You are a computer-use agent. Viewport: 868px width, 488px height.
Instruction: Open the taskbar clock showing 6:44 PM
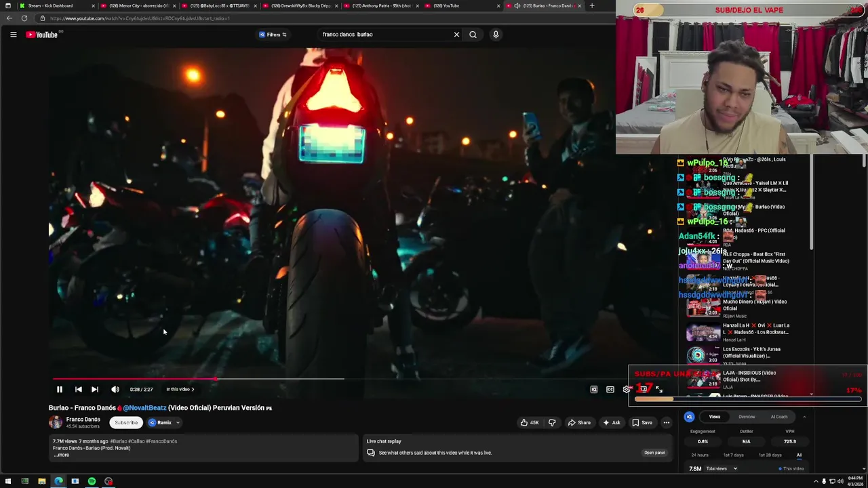854,481
